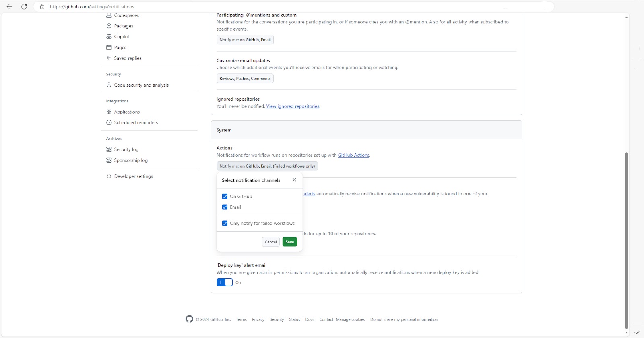Click the shield icon for Code security
644x338 pixels.
pyautogui.click(x=109, y=85)
